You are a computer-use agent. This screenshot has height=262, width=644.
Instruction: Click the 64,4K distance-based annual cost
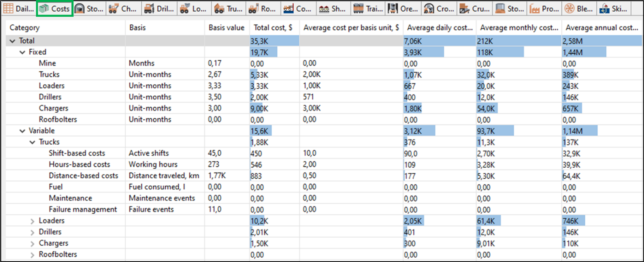pyautogui.click(x=602, y=176)
